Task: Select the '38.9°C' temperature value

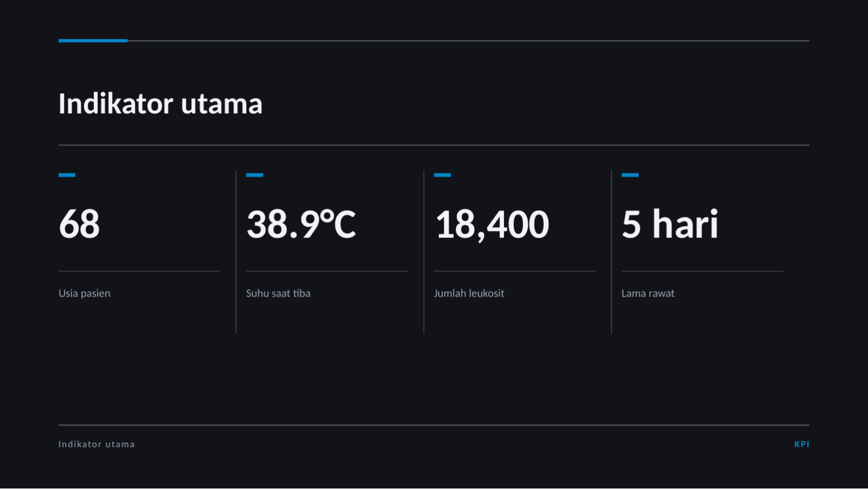Action: [x=301, y=224]
